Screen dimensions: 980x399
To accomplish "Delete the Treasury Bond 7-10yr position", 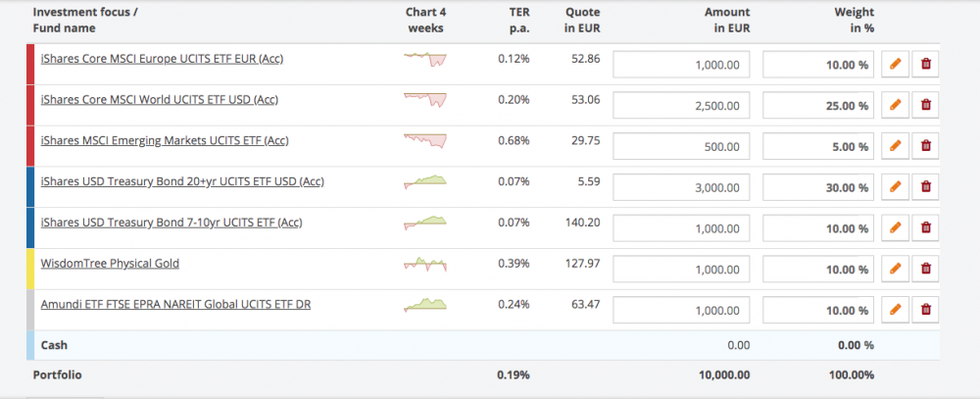I will point(924,227).
